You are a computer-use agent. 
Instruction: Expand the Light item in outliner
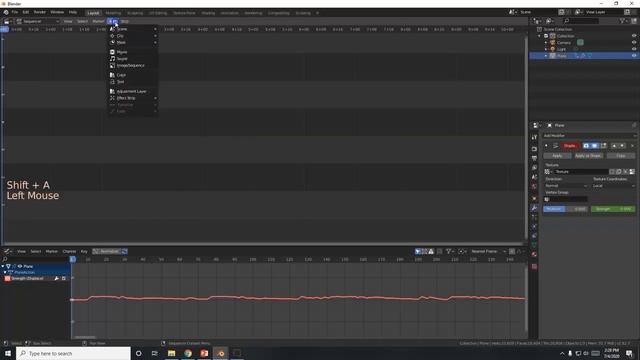(546, 49)
